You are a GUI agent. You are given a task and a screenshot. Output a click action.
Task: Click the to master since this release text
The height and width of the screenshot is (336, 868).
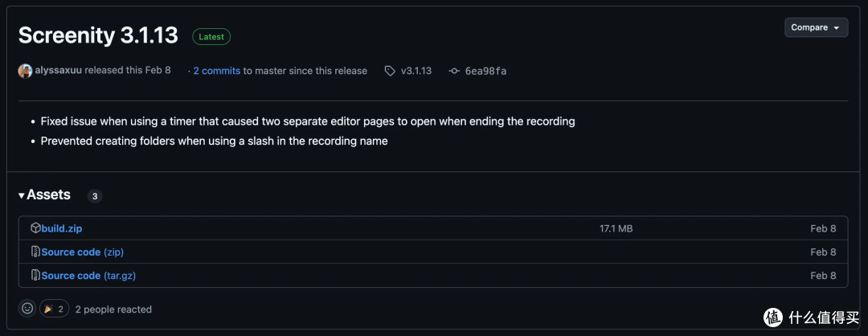305,71
